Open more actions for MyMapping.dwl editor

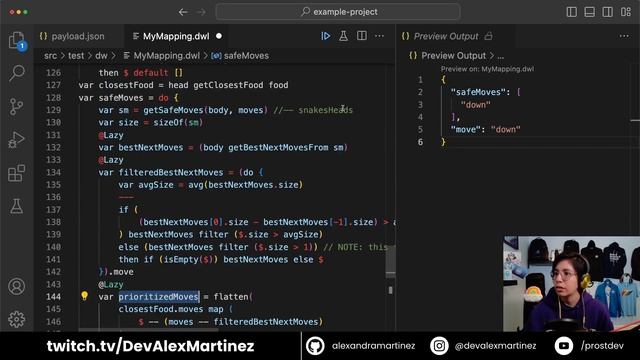pyautogui.click(x=380, y=36)
